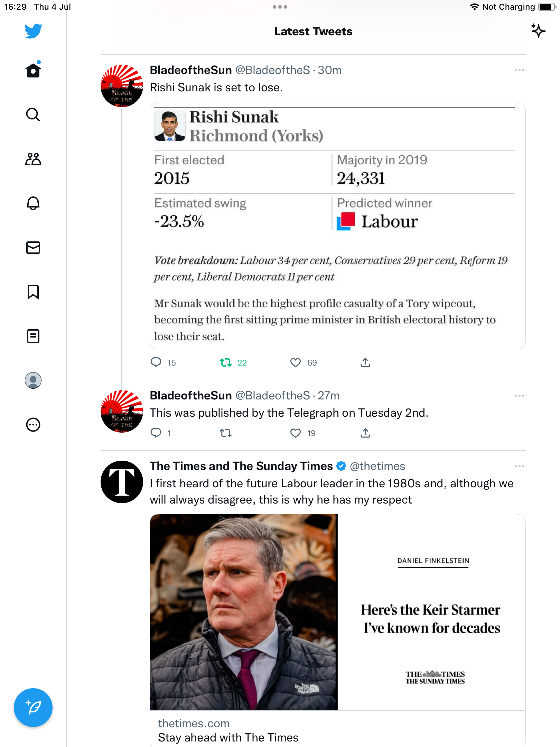Open the Messages envelope icon
Screen dimensions: 560x747
(x=33, y=248)
